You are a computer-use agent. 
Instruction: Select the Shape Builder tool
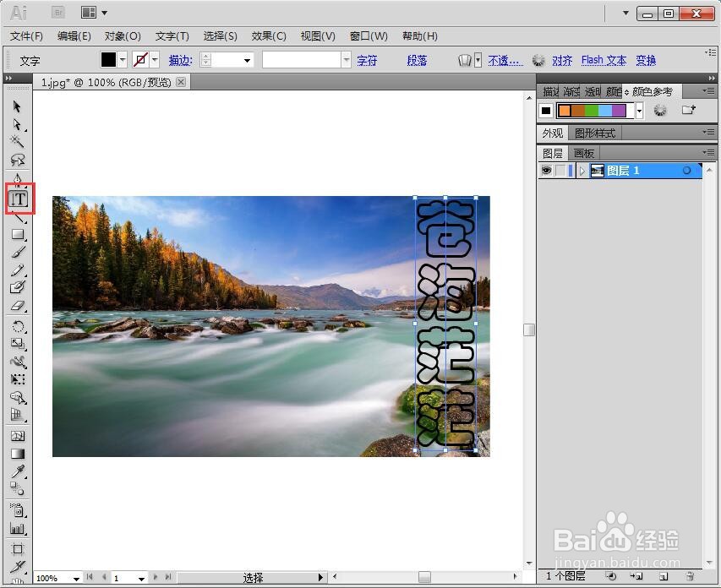point(18,397)
